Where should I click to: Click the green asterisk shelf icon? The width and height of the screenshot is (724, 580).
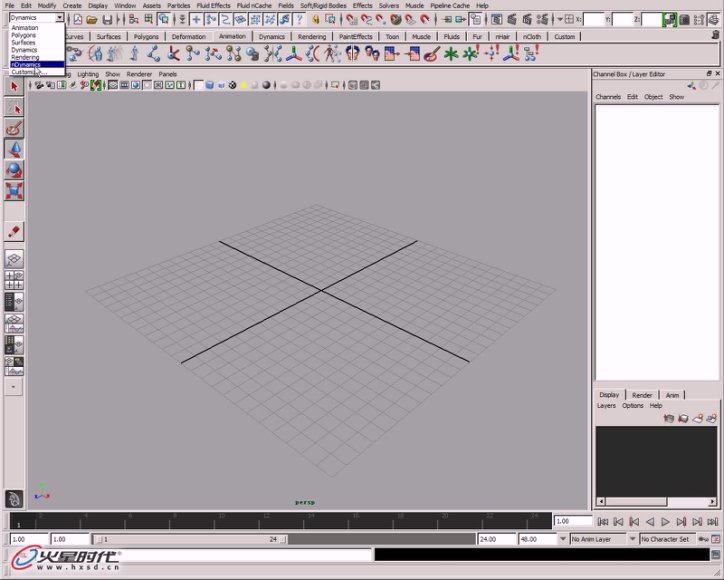(x=451, y=54)
